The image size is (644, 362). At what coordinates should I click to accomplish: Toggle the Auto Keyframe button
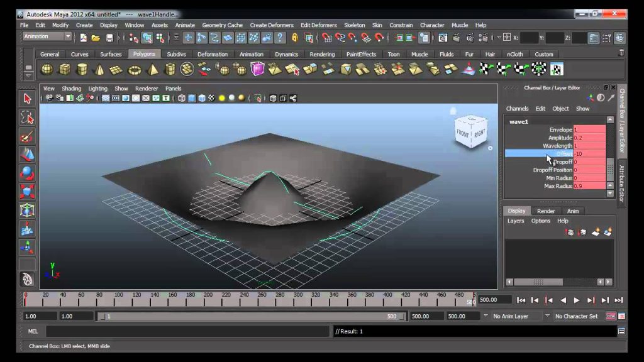pyautogui.click(x=611, y=316)
